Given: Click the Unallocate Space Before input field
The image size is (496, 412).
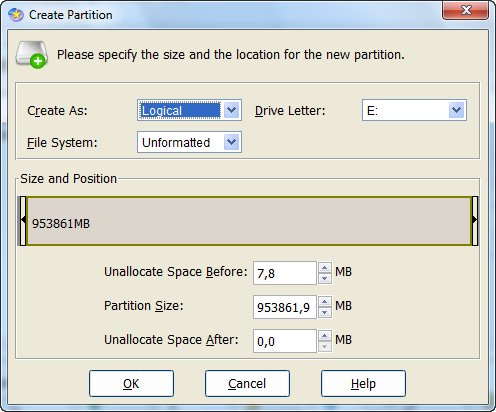Looking at the screenshot, I should 285,273.
